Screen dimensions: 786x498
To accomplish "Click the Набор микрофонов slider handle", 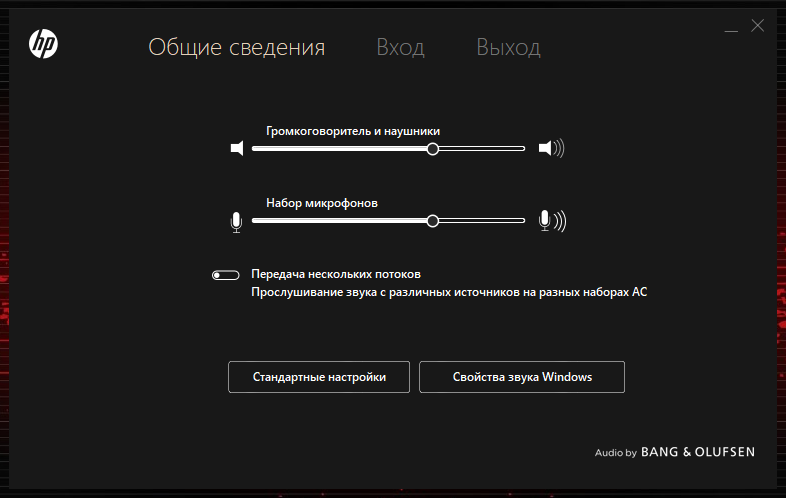I will point(433,221).
